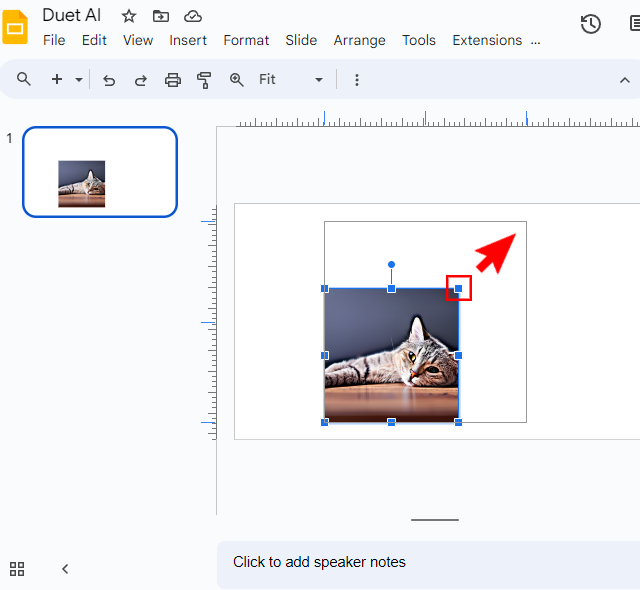
Task: Select the cat image on the slide
Action: click(x=391, y=355)
